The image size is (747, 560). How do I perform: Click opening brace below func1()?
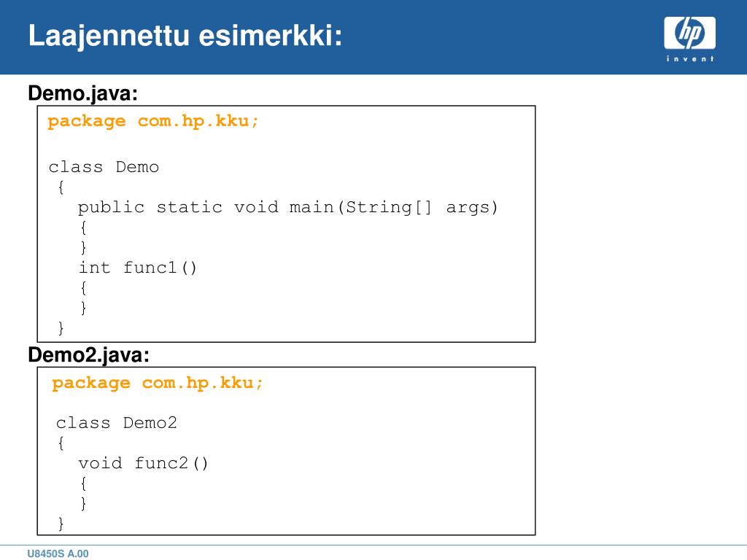coord(83,288)
